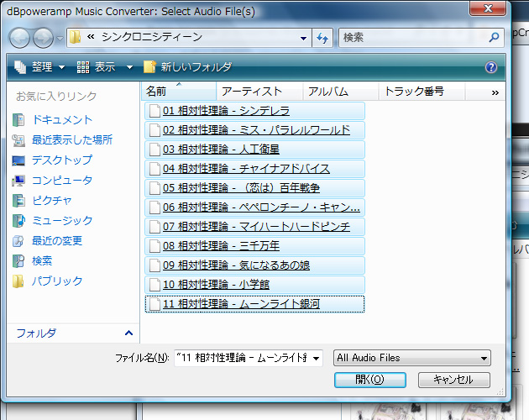Close the Select Audio File(s) dialog
This screenshot has height=420, width=529.
pyautogui.click(x=488, y=8)
